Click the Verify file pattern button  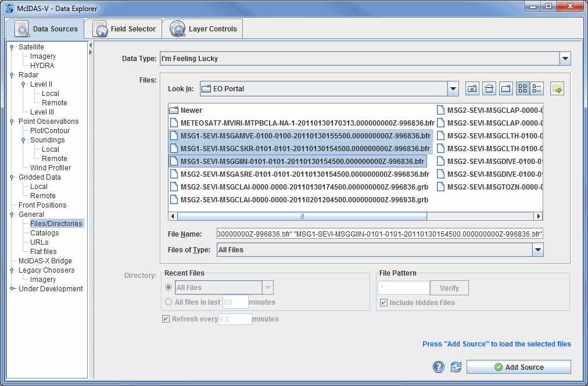click(x=449, y=288)
